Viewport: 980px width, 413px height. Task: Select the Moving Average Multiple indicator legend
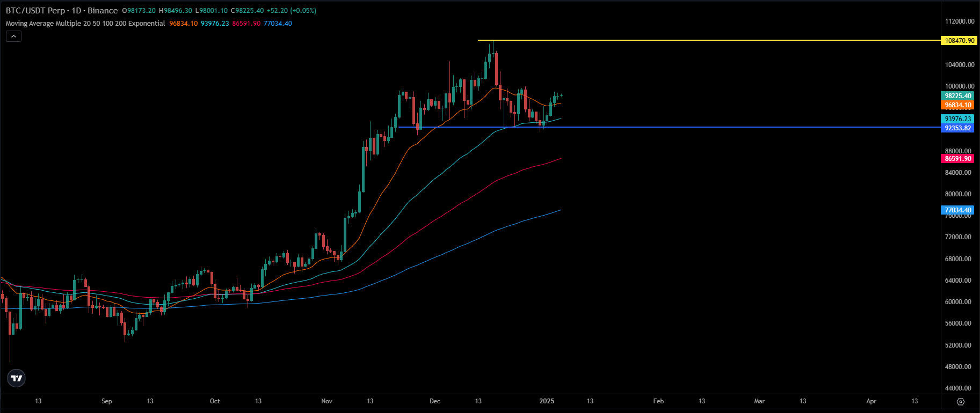[85, 24]
